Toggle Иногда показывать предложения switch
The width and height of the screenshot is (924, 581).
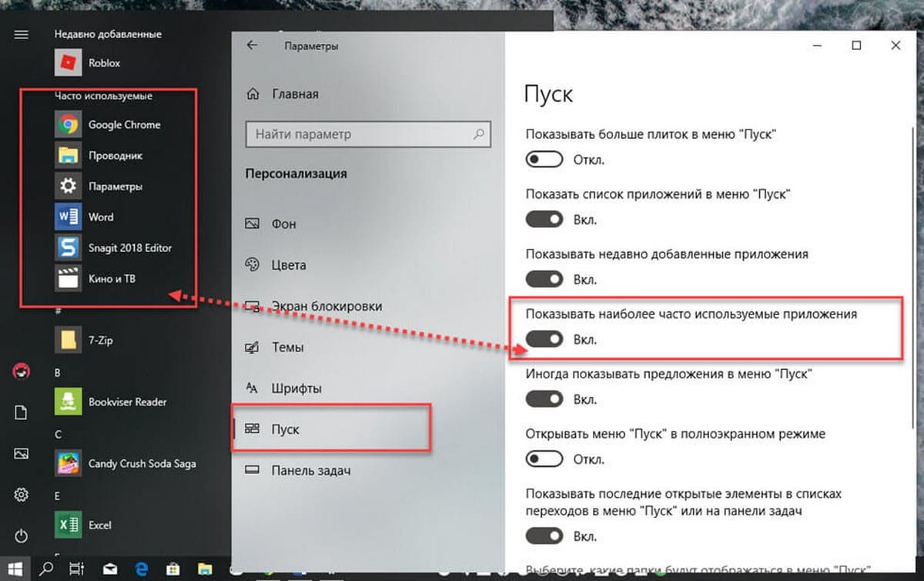(545, 399)
